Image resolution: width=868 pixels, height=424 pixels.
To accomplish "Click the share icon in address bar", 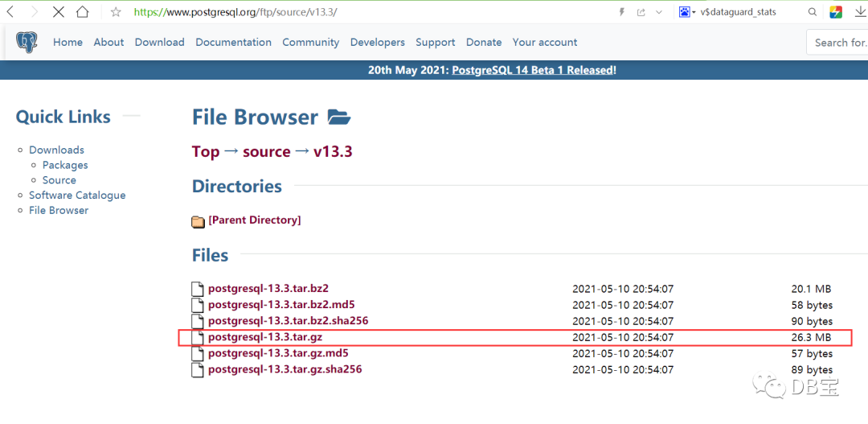I will click(641, 12).
